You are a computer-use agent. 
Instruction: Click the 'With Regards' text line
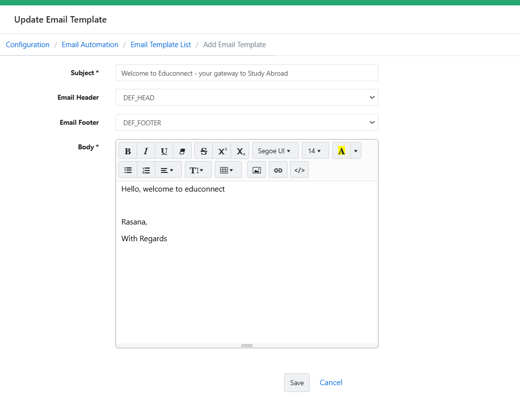click(x=144, y=239)
